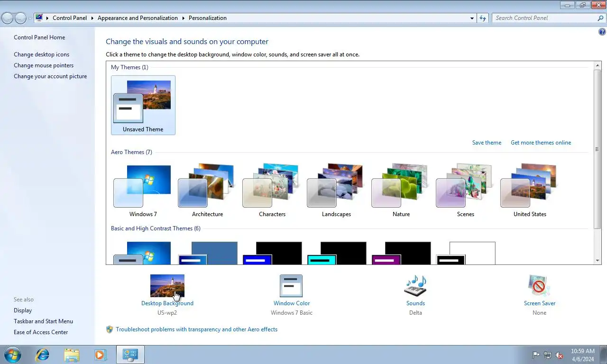The image size is (607, 364).
Task: Expand the arrow after Appearance and Personalization
Action: coord(183,18)
